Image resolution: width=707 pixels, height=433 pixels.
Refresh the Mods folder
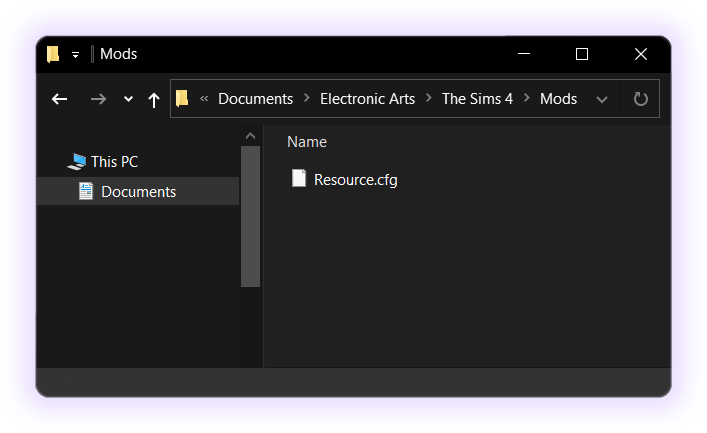pos(640,99)
